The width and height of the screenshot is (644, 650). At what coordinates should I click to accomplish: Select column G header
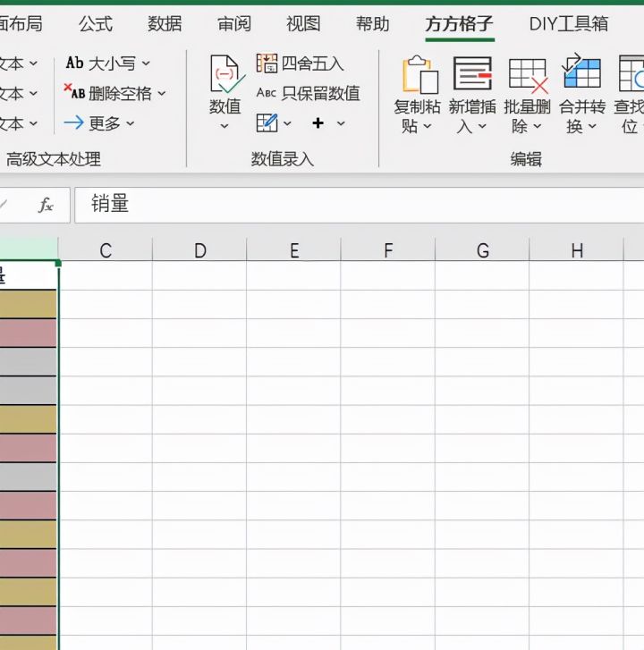482,249
